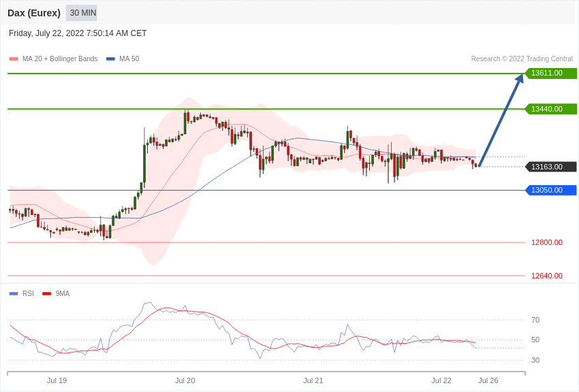Click the black 13163.00 current price tag
The width and height of the screenshot is (579, 392).
click(550, 167)
